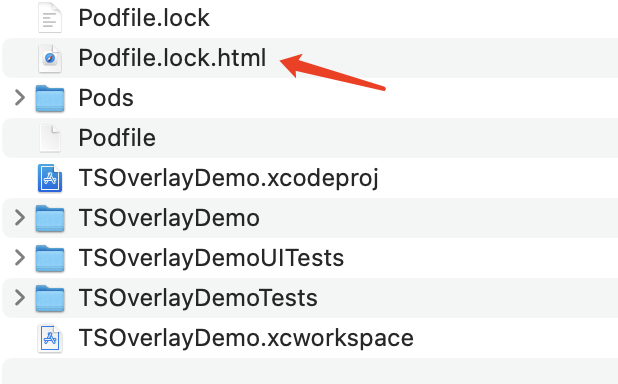This screenshot has width=618, height=384.
Task: Select the Podfile.lock file name
Action: 144,18
